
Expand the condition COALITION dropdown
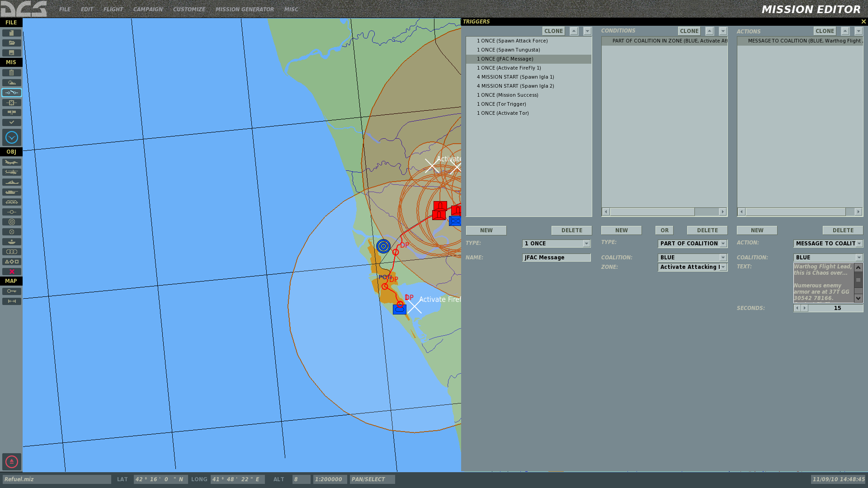(x=723, y=258)
